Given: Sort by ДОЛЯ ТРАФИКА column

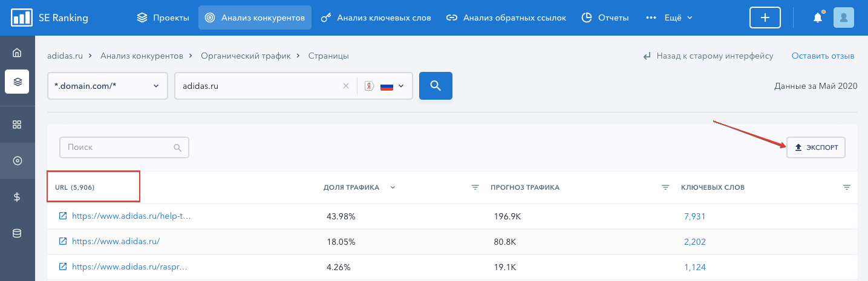Looking at the screenshot, I should tap(359, 187).
